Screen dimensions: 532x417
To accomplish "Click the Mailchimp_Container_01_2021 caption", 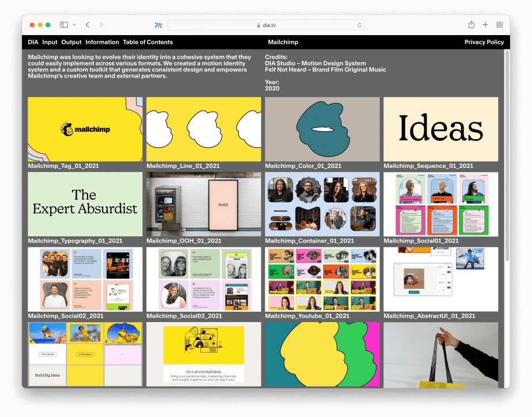I will (x=309, y=240).
